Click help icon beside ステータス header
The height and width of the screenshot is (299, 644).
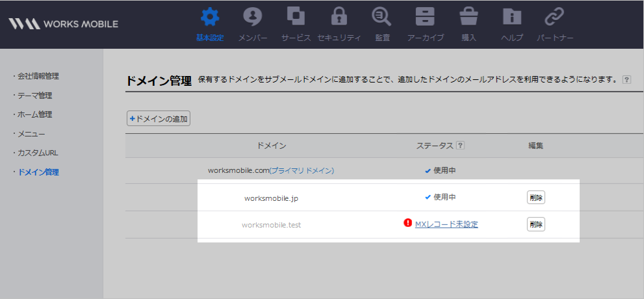(460, 146)
